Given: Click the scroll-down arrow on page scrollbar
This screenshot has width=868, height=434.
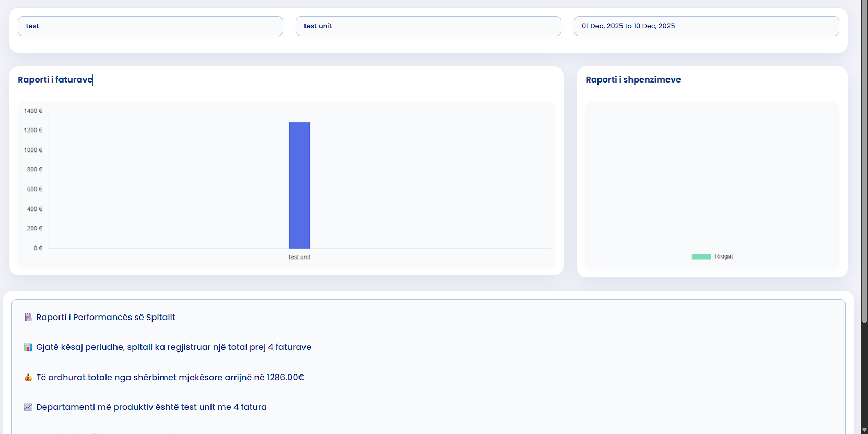Looking at the screenshot, I should tap(864, 430).
